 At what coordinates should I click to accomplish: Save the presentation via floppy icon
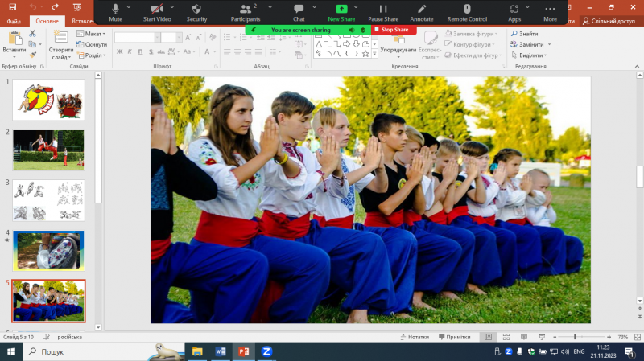(x=13, y=7)
